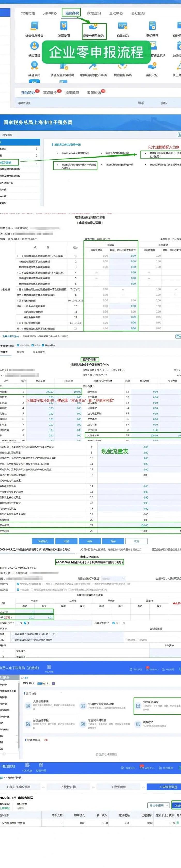Open 消息中心 in lower 扣缴端 header

[147, 768]
